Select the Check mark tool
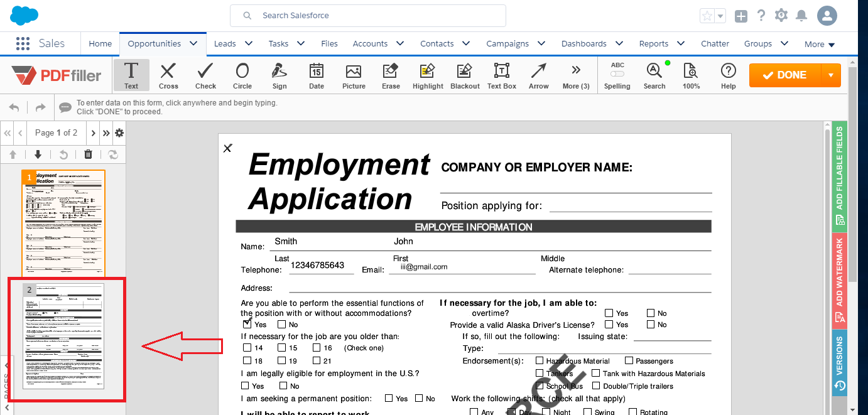This screenshot has width=868, height=415. point(205,75)
